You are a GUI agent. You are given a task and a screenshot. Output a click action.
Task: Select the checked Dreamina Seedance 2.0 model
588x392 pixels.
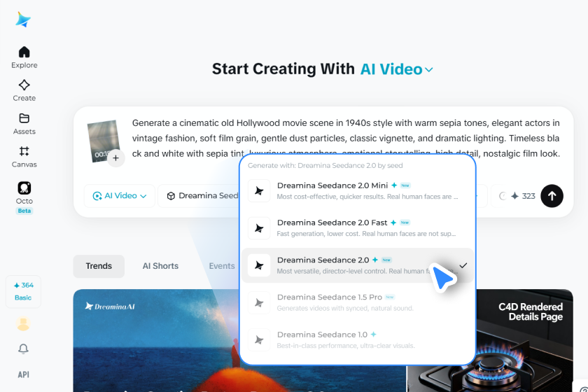pos(358,265)
